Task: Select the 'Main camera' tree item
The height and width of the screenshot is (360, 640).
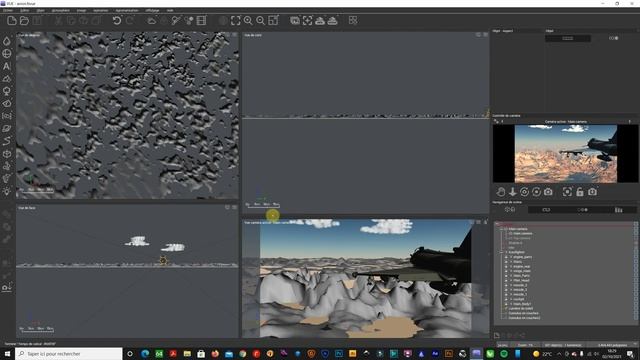Action: click(x=522, y=233)
